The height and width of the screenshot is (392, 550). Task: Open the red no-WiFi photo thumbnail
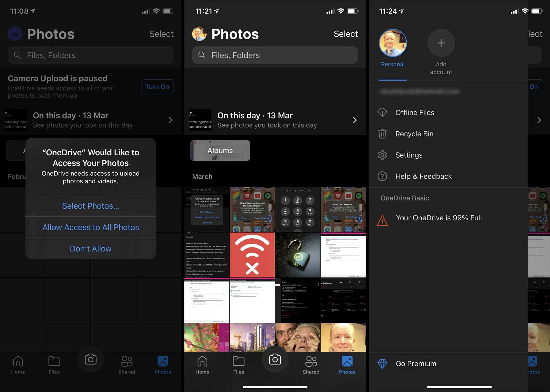[252, 255]
